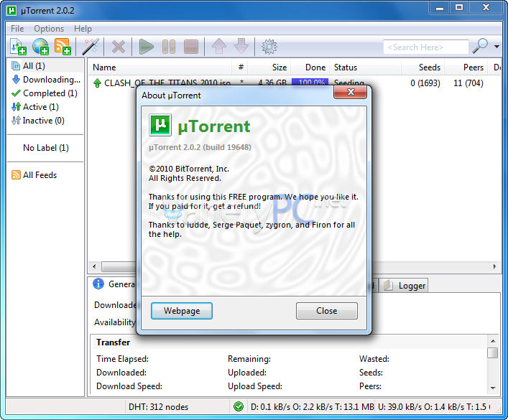Viewport: 508px width, 420px height.
Task: Click the 100.0% progress bar of torrent
Action: click(310, 82)
